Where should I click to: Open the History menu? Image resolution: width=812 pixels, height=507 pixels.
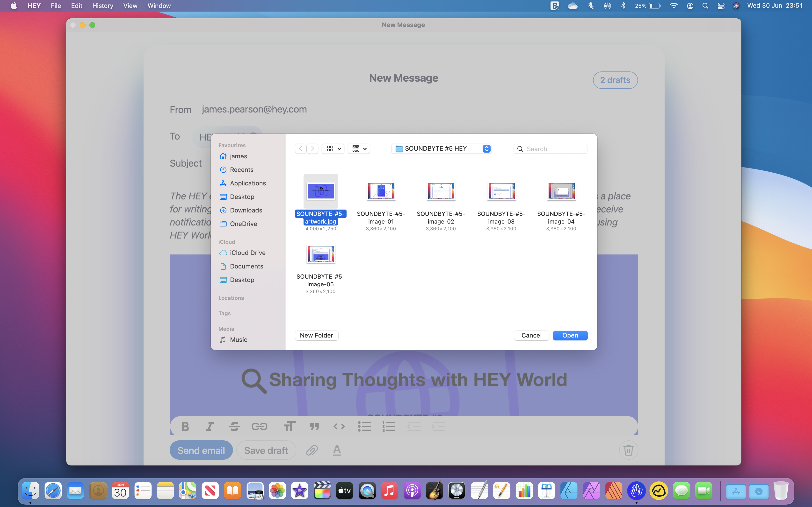pos(102,6)
